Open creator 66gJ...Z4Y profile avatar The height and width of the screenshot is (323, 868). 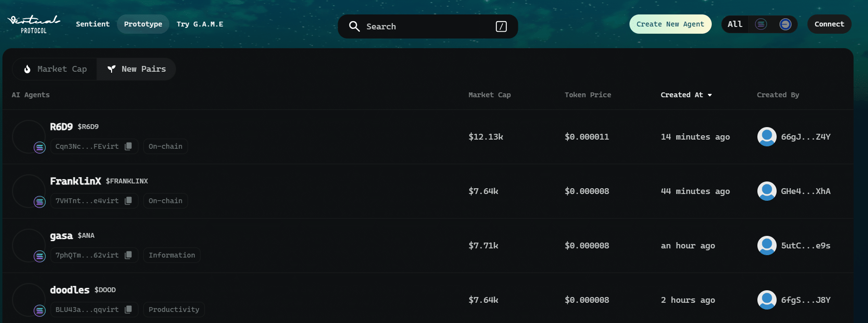767,137
